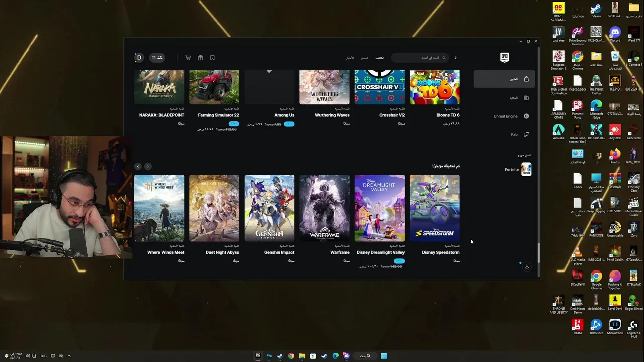
Task: Select the Store bag icon in sidebar
Action: tap(526, 79)
